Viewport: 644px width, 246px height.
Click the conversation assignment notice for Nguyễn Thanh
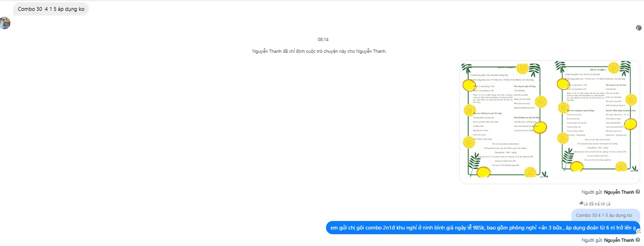(x=319, y=51)
